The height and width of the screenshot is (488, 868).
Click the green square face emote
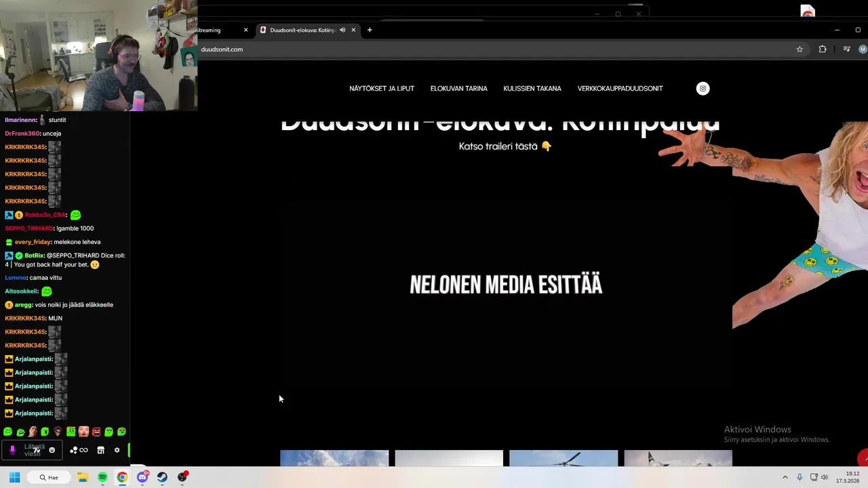71,432
